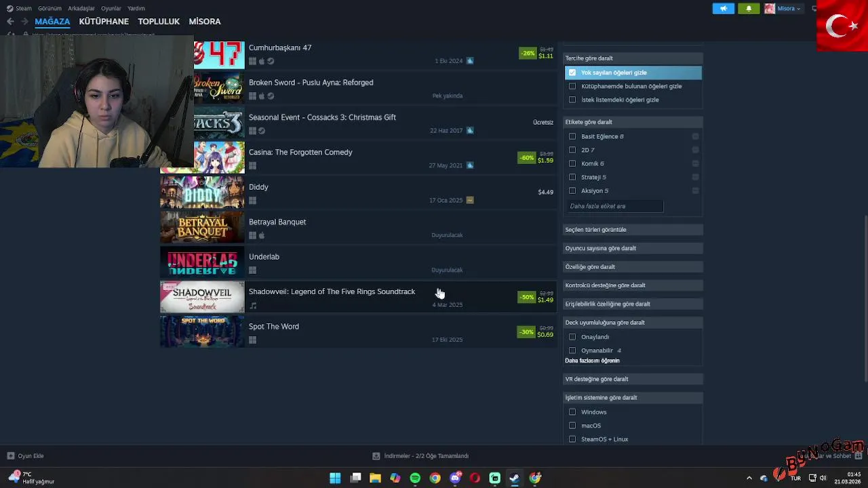
Task: Enable the Onaylandı Deck filter
Action: coord(572,337)
